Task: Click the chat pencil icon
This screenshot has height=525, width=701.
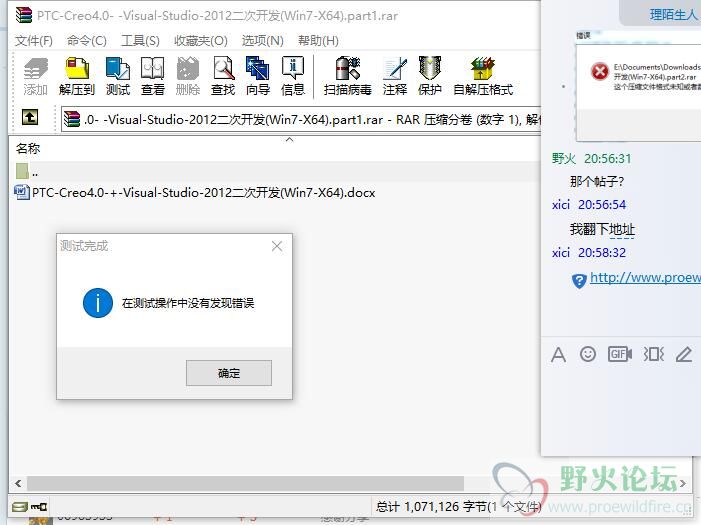Action: 684,354
